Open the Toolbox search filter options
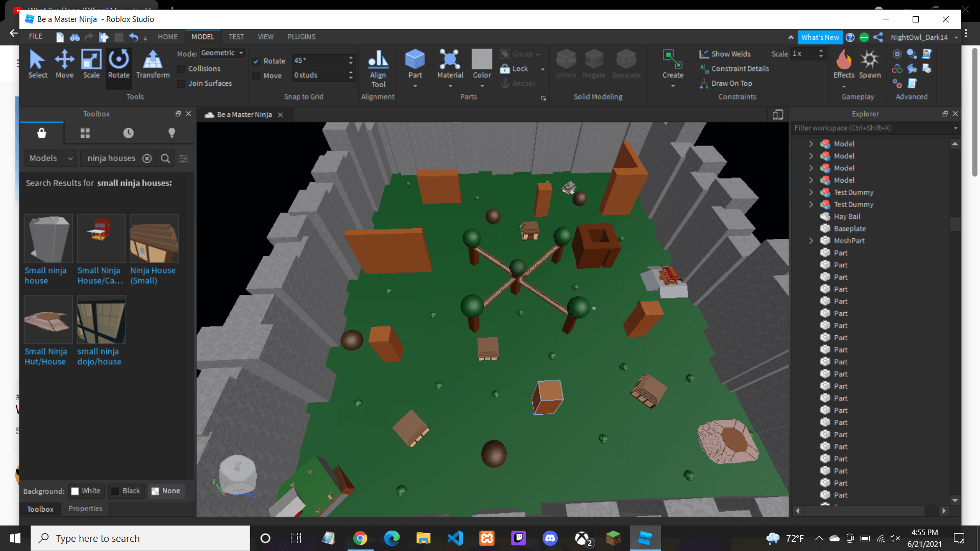The width and height of the screenshot is (980, 551). [183, 159]
